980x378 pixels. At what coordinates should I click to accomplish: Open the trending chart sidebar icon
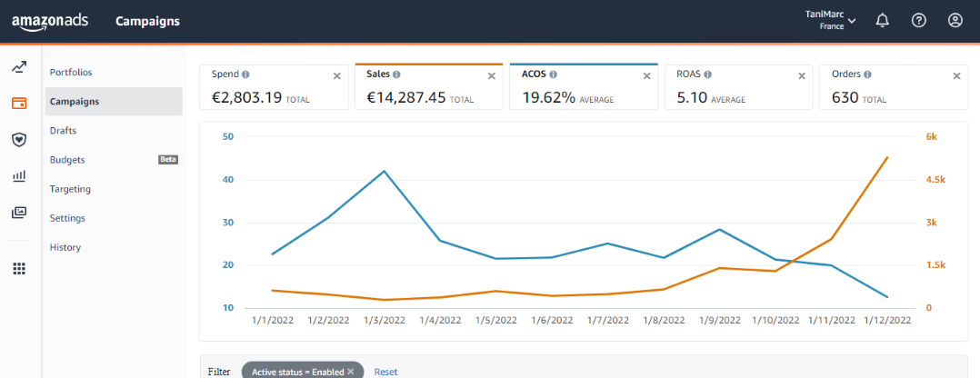(19, 67)
